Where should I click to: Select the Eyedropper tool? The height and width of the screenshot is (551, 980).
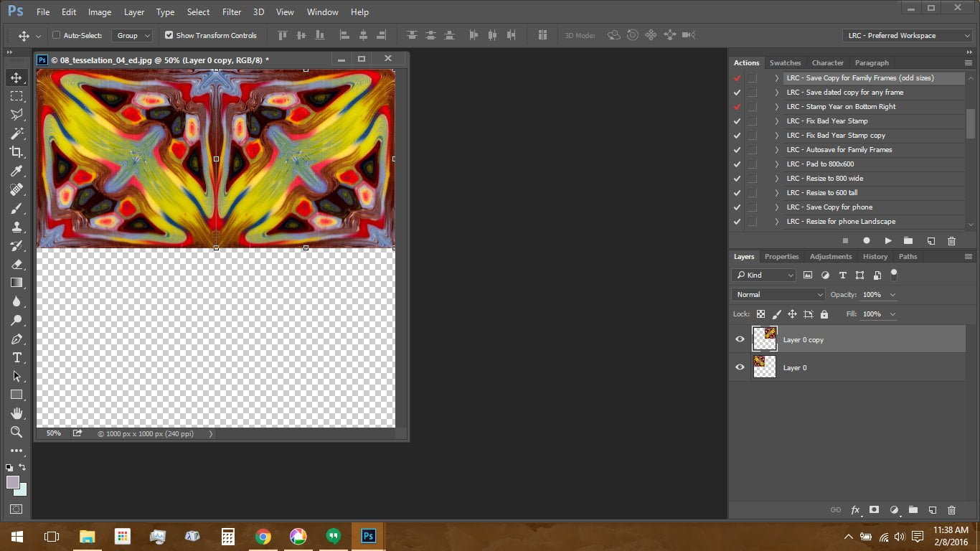[x=16, y=171]
